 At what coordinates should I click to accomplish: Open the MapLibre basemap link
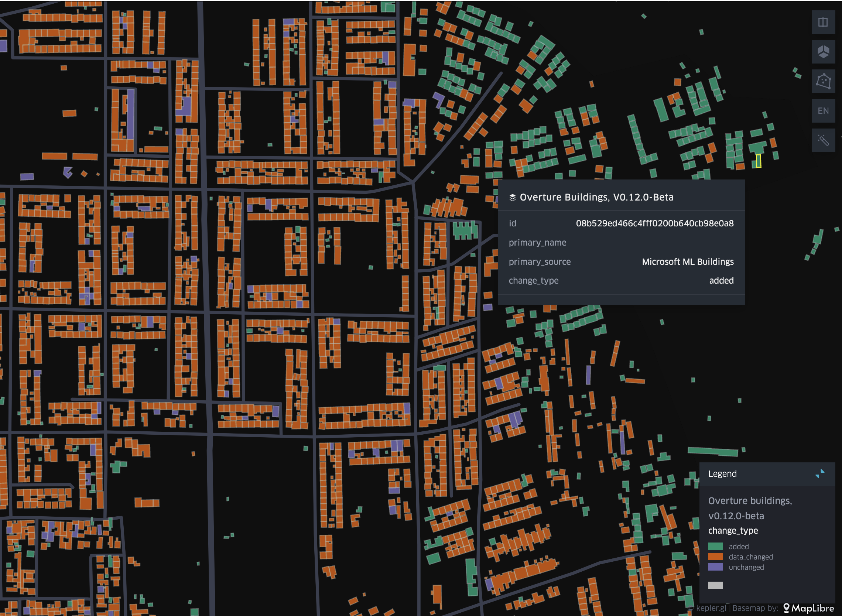808,608
